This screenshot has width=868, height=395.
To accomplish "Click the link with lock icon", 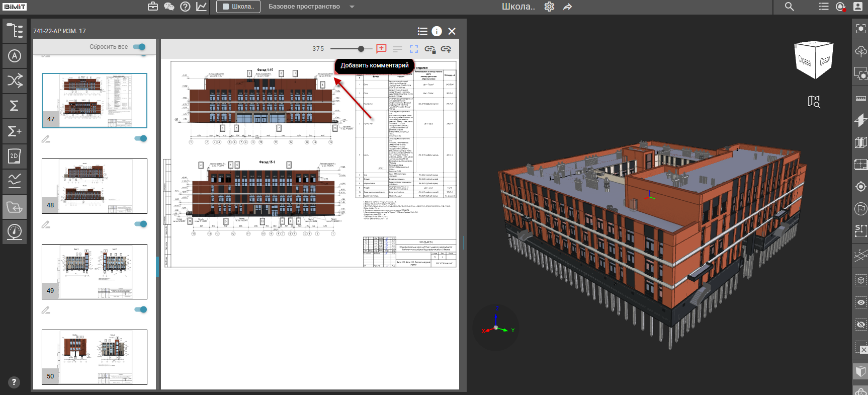I will [x=430, y=49].
